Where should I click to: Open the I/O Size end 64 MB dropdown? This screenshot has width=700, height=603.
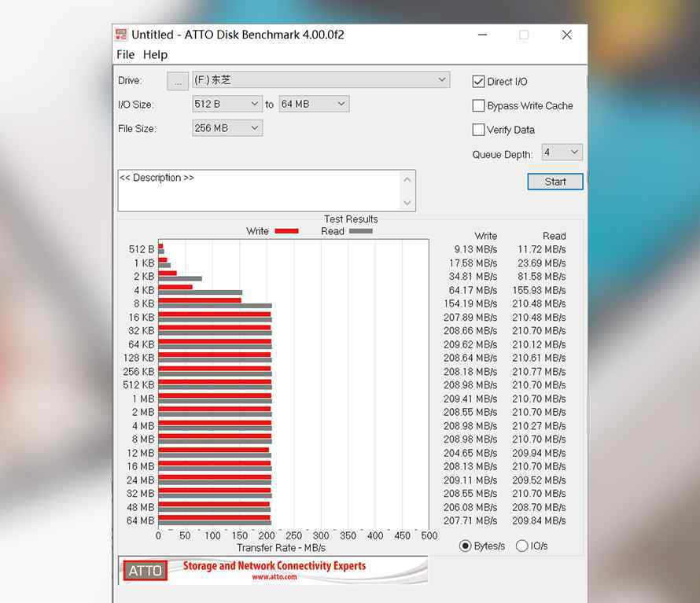click(314, 104)
